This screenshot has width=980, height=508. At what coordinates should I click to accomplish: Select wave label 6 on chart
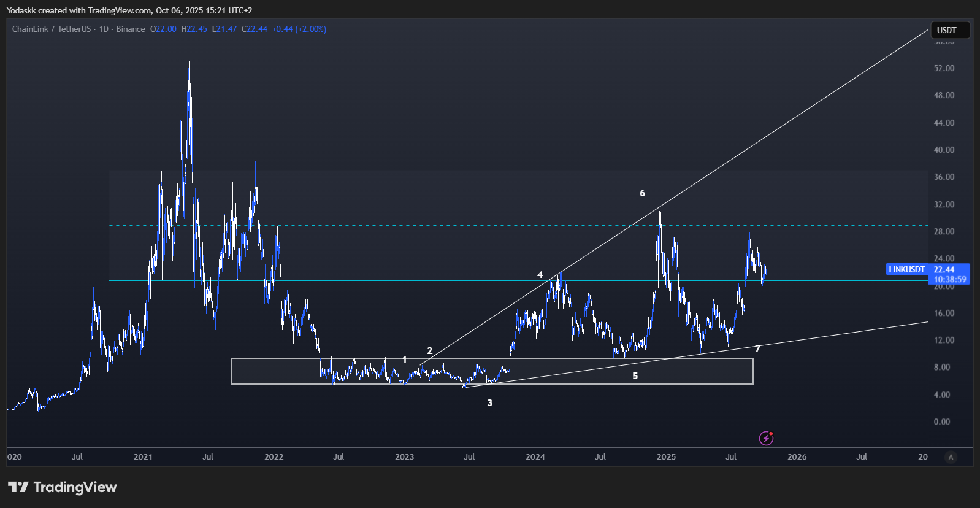tap(642, 193)
